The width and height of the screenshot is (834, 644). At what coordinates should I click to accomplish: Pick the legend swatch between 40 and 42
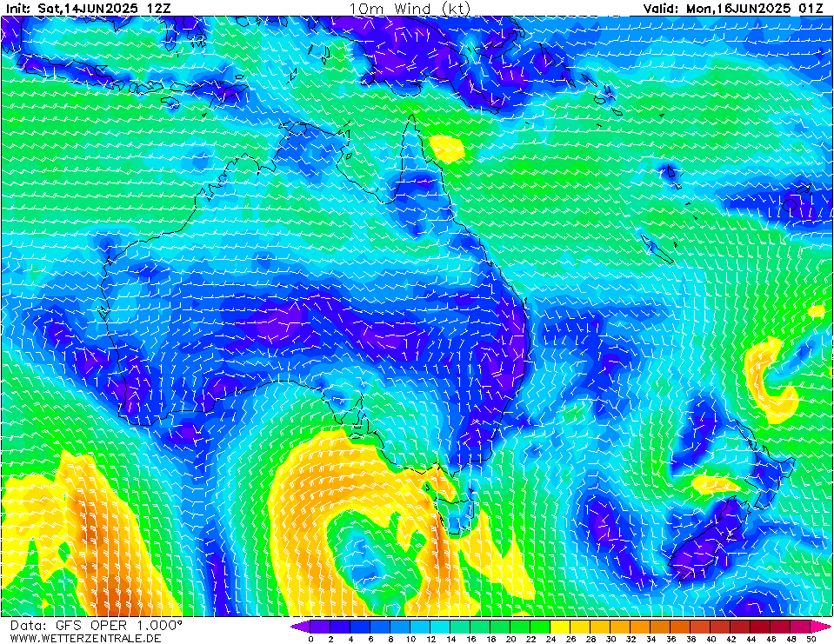(721, 627)
